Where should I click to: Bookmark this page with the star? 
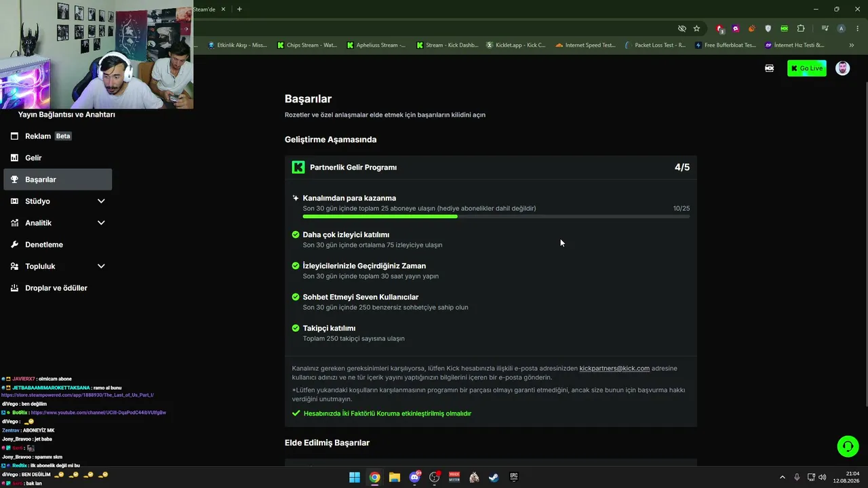(x=696, y=28)
